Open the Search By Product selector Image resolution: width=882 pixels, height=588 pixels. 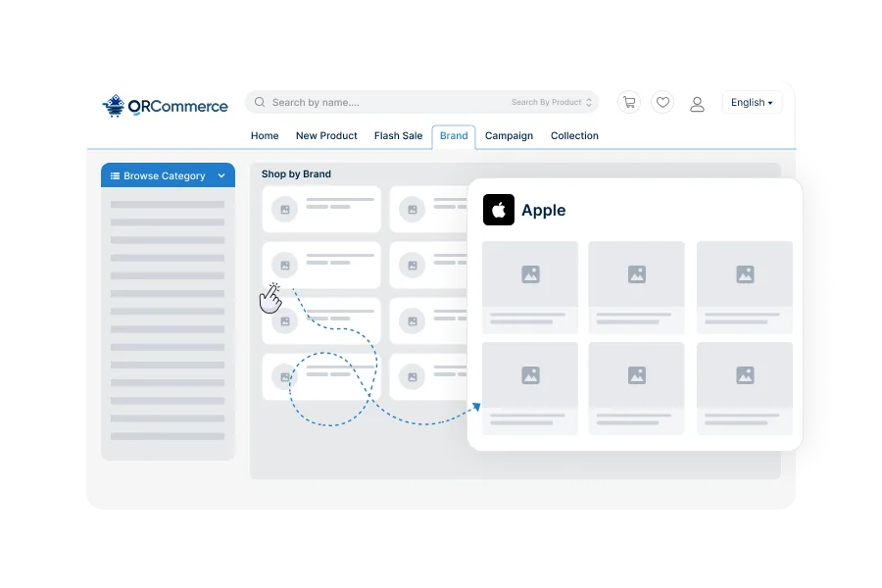pos(551,102)
